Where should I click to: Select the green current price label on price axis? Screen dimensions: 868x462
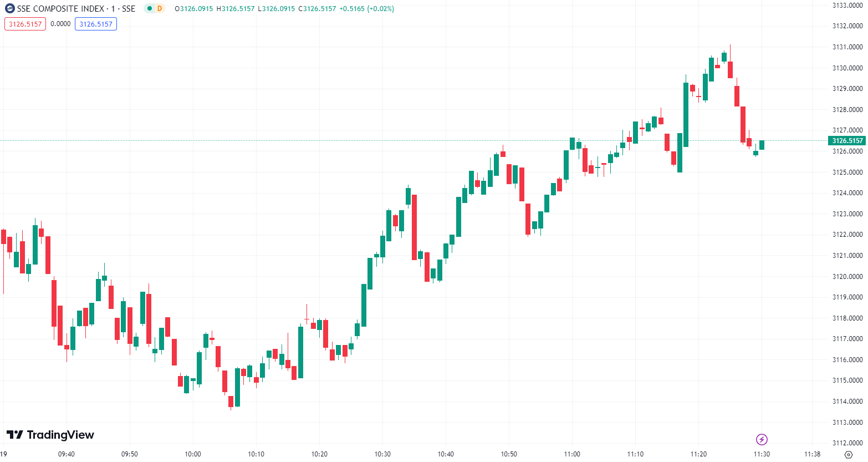tap(847, 141)
